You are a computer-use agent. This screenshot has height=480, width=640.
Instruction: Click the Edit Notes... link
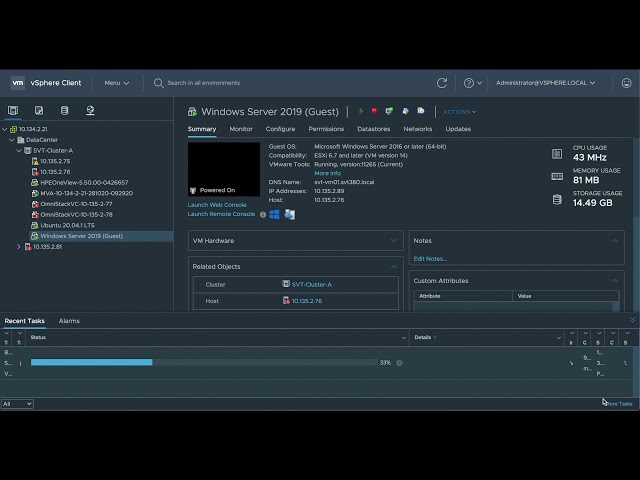tap(430, 259)
